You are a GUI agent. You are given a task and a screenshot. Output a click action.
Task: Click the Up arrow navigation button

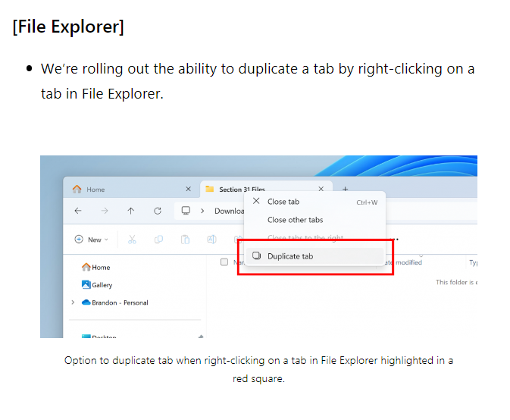(x=131, y=211)
